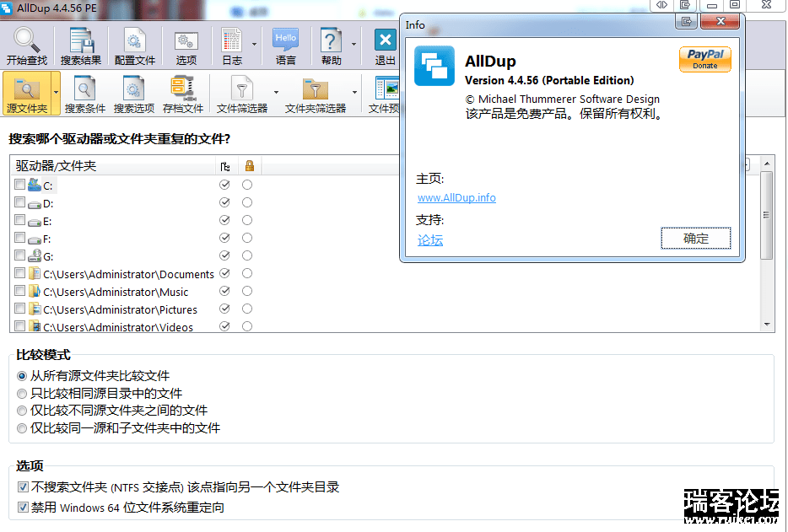
Task: Expand the 文件夹筛选器 dropdown arrow
Action: pos(355,93)
